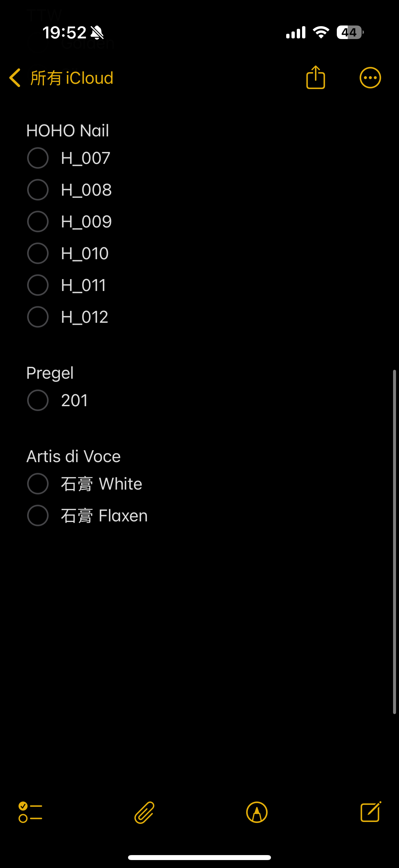Tick the 石膏 Flaxen checkbox

(38, 515)
